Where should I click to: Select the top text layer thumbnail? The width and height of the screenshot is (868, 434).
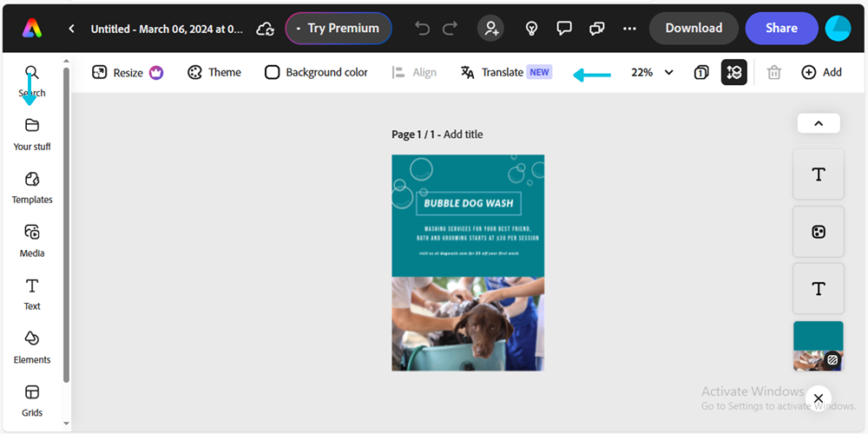click(x=819, y=174)
